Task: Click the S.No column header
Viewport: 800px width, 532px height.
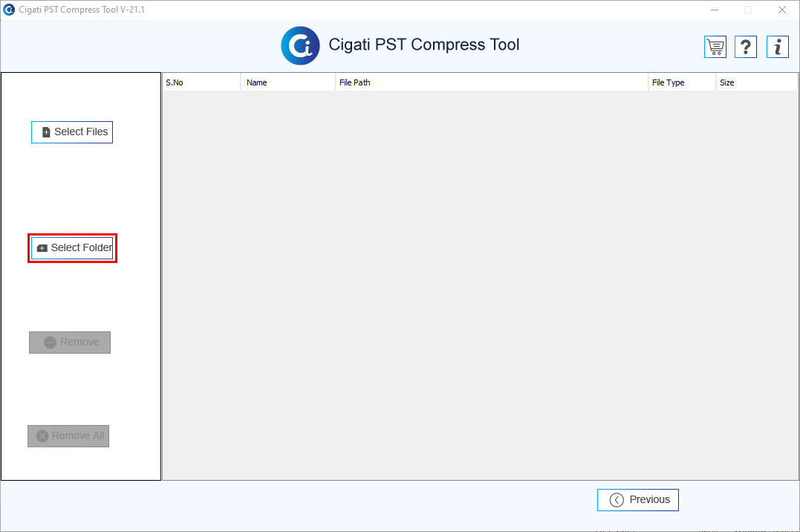Action: tap(201, 82)
